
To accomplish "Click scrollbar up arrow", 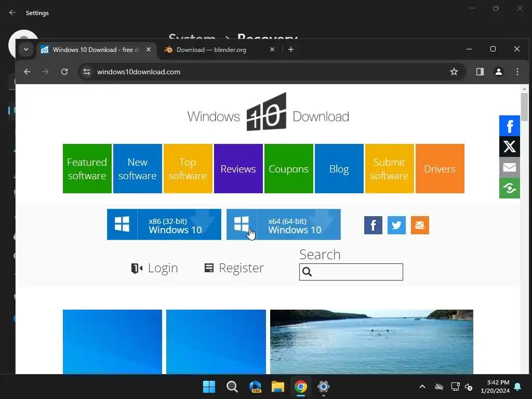I will (x=525, y=89).
